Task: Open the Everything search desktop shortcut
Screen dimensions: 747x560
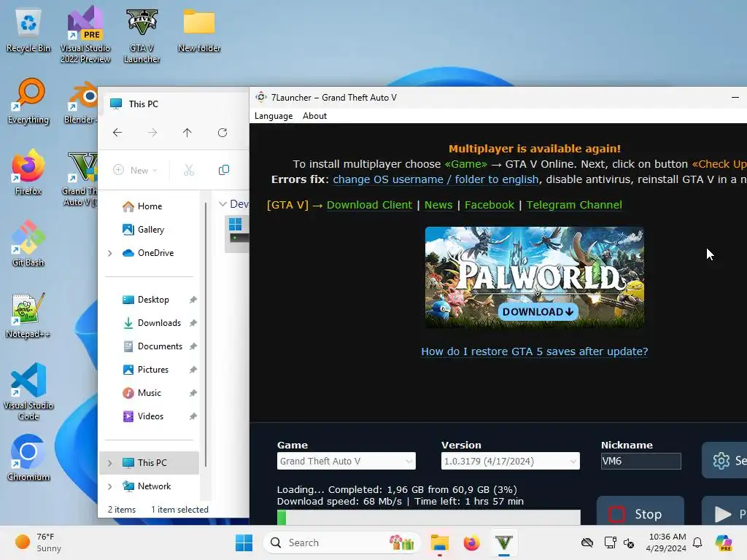Action: (x=28, y=101)
